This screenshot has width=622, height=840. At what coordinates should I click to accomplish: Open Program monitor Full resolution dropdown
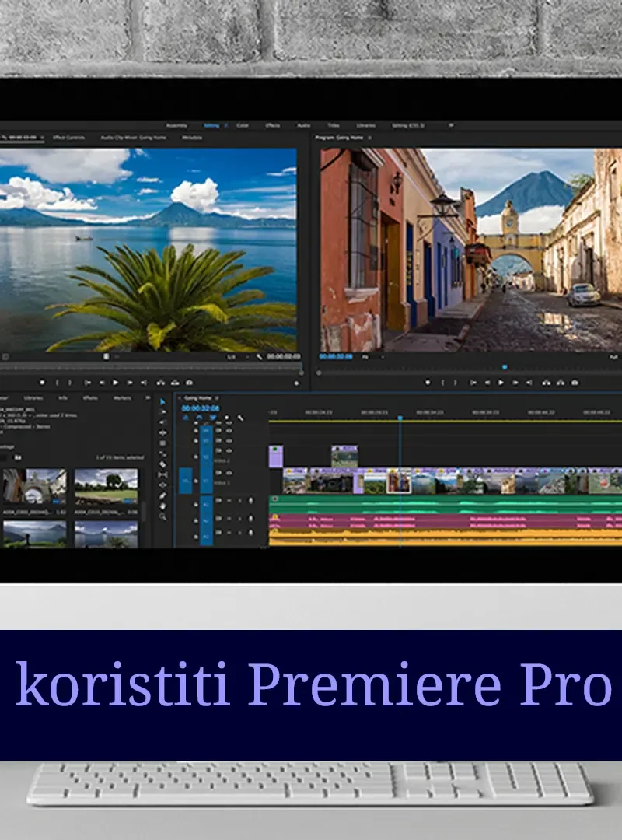pyautogui.click(x=614, y=357)
